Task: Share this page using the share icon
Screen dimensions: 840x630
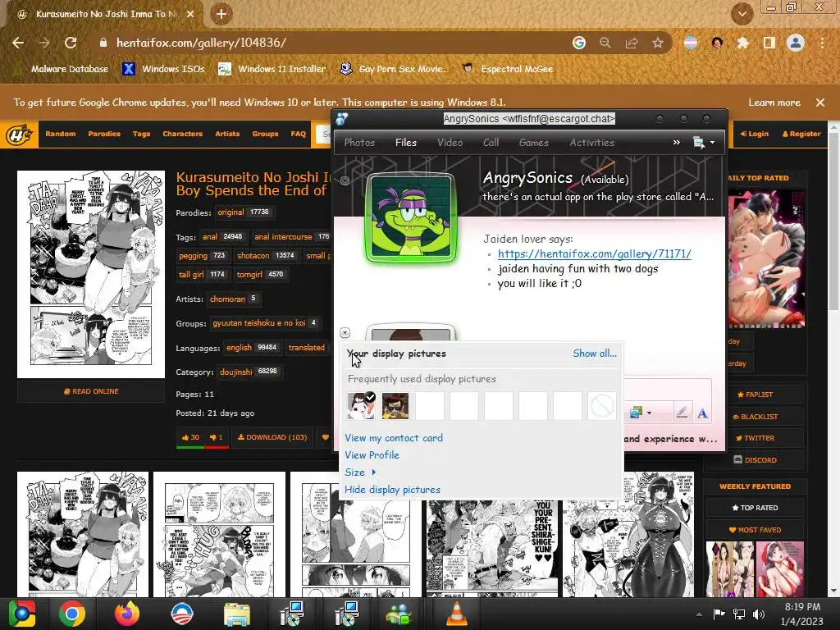Action: point(632,43)
